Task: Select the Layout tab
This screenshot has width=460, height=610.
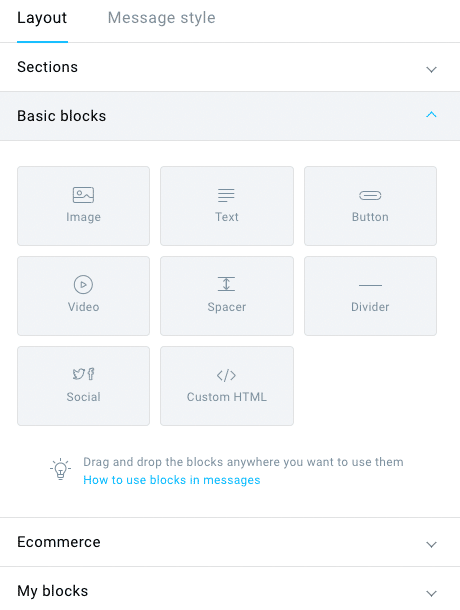Action: tap(42, 18)
